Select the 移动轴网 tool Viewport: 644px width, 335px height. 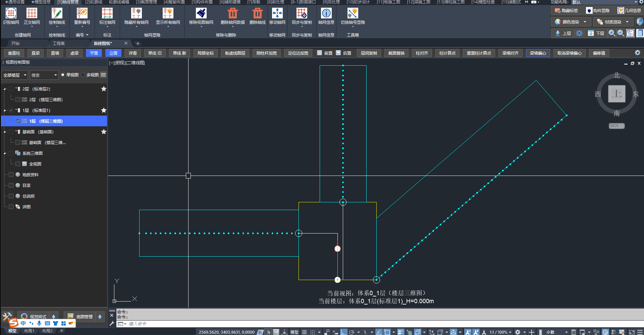(x=277, y=13)
